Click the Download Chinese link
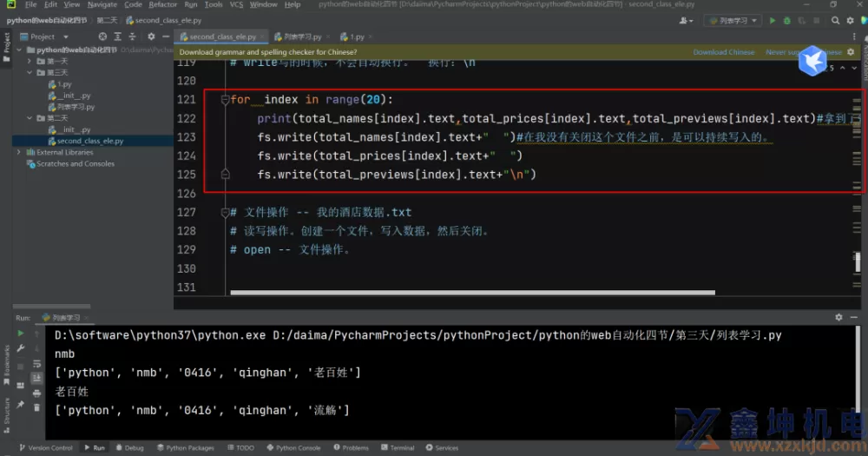868x456 pixels. [x=724, y=52]
